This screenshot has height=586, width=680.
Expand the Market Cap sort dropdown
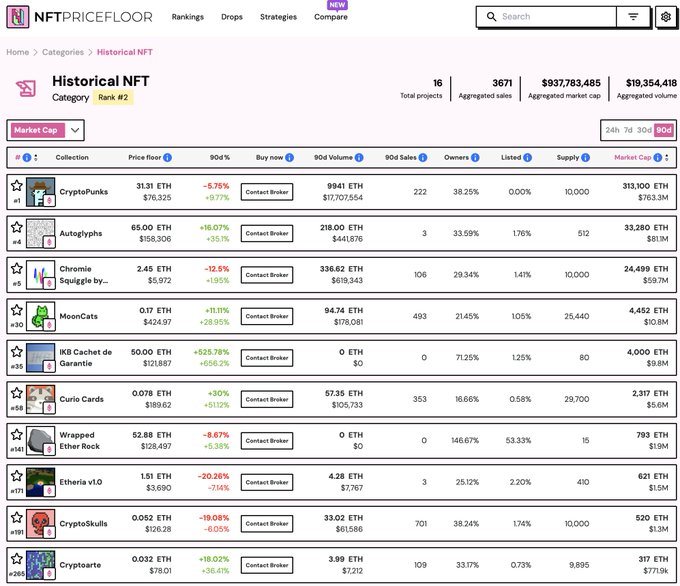tap(75, 130)
